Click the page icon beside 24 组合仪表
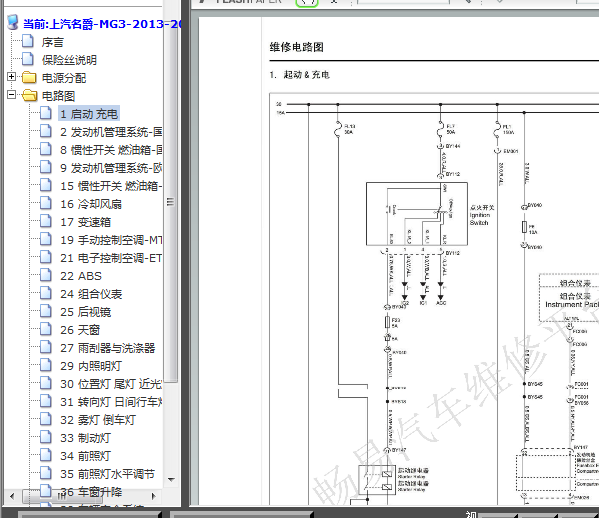The width and height of the screenshot is (599, 518). coord(46,293)
